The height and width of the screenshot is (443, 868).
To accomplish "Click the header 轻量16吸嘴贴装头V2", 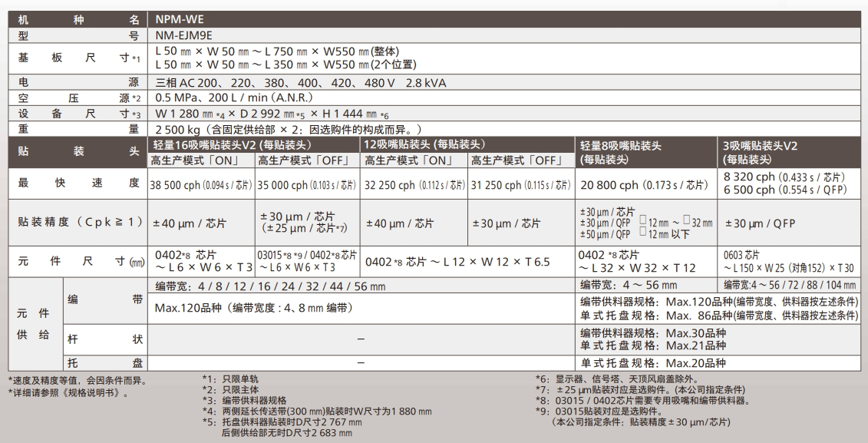I will [x=232, y=145].
